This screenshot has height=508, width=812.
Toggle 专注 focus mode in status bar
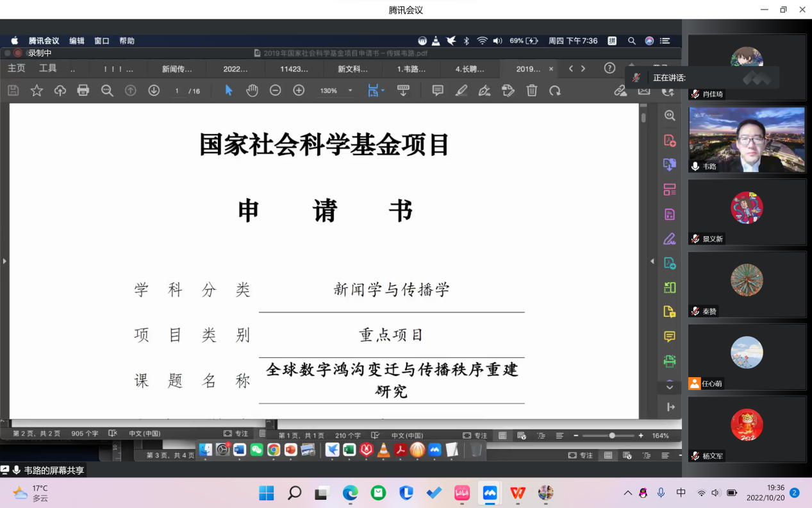[x=235, y=434]
